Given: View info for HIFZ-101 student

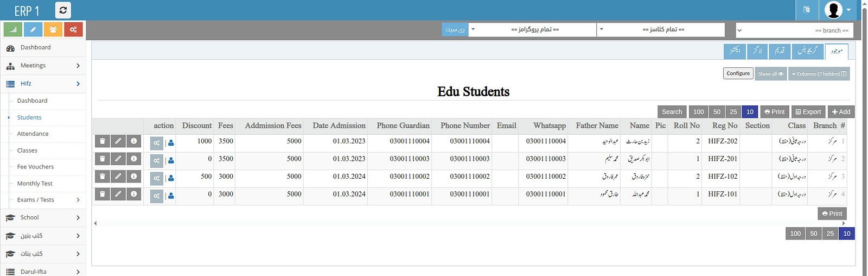Looking at the screenshot, I should point(133,194).
